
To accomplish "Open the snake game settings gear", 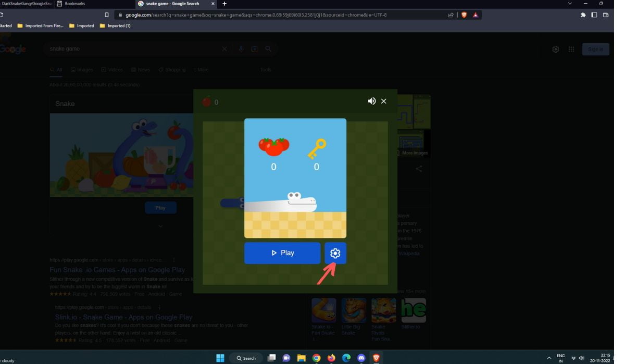I will pos(335,253).
